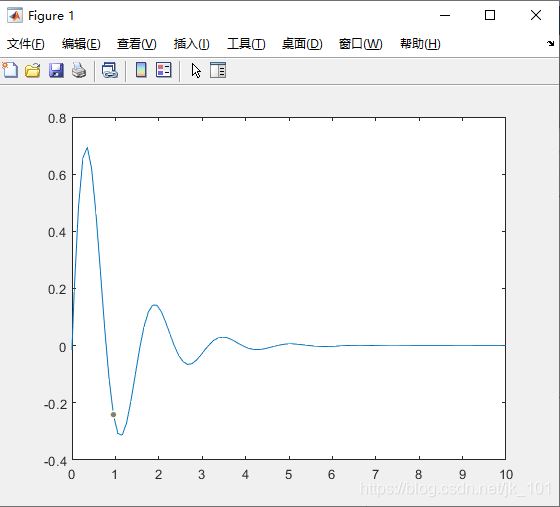560x507 pixels.
Task: Insert colorbar using toolbar icon
Action: [141, 70]
